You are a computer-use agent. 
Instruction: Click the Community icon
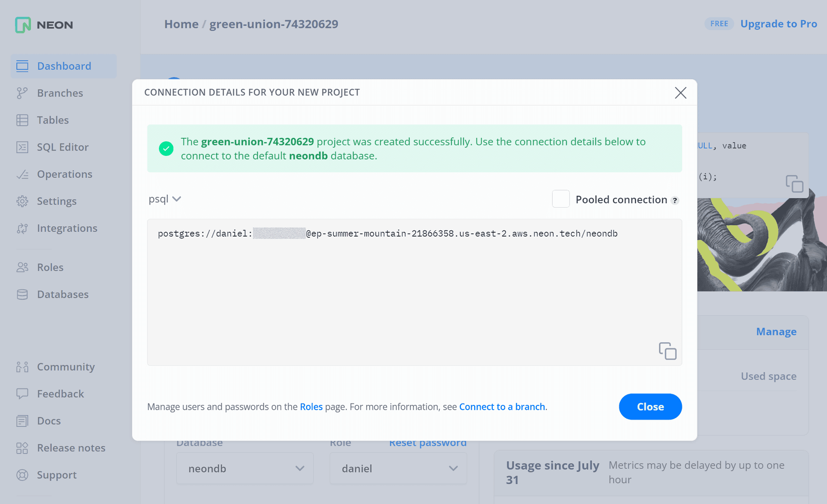[22, 367]
